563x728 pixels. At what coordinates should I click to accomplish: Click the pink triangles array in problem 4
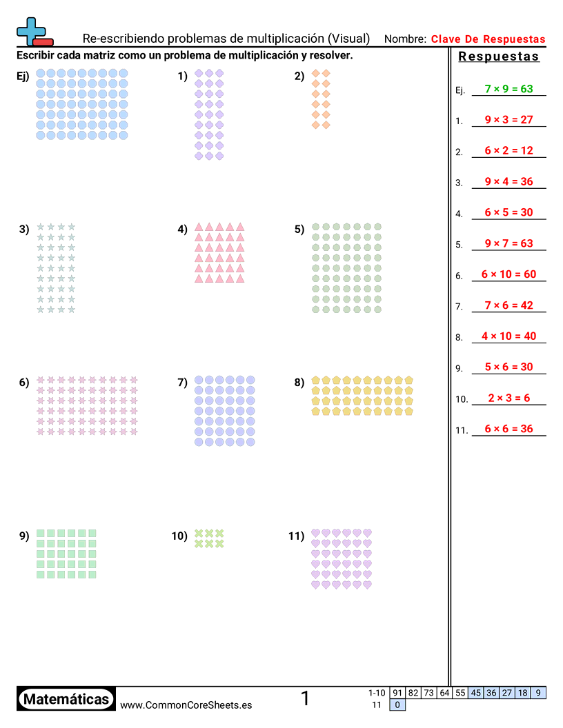point(219,253)
